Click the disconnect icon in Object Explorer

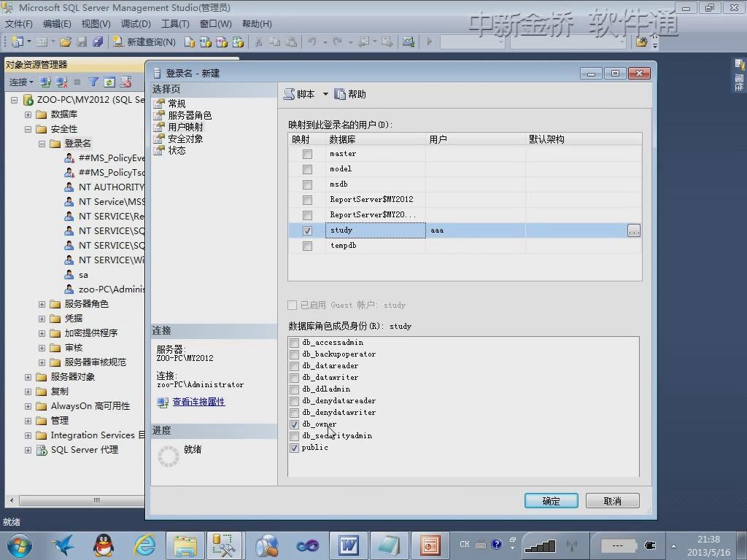pyautogui.click(x=61, y=82)
